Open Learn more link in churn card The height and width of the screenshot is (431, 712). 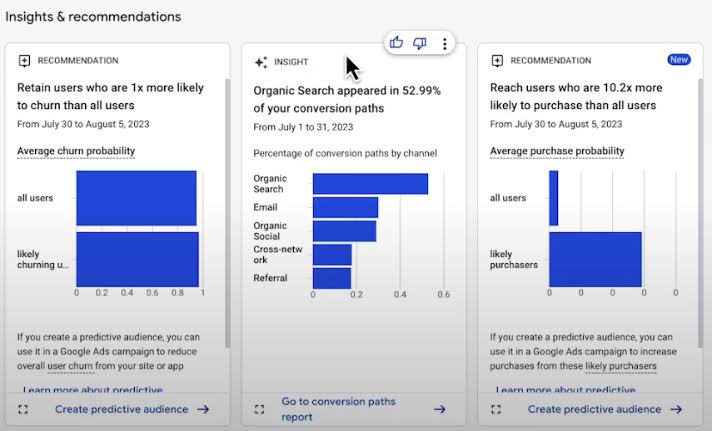[x=92, y=390]
